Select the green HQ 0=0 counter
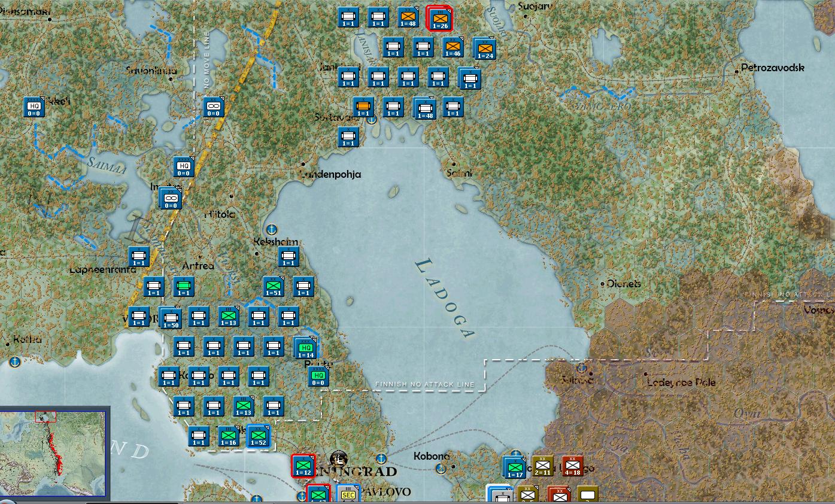The height and width of the screenshot is (504, 835). point(318,377)
